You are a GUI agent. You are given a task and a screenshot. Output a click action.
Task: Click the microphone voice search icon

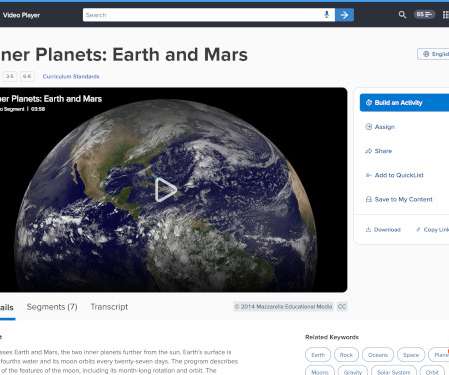(x=327, y=15)
